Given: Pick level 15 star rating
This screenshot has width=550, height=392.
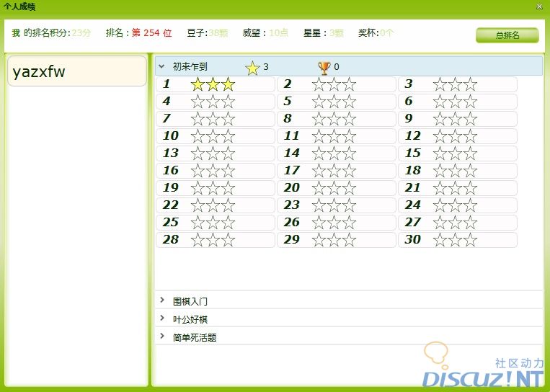Looking at the screenshot, I should [x=456, y=153].
